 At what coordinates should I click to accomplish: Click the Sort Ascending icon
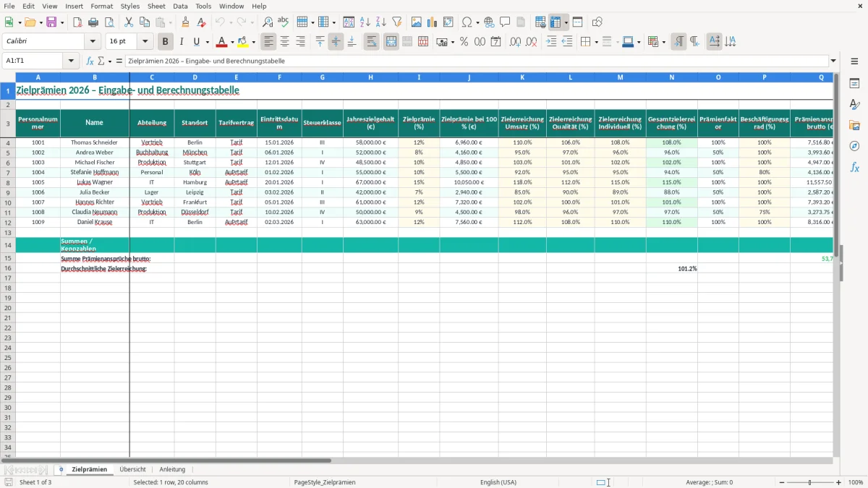365,22
